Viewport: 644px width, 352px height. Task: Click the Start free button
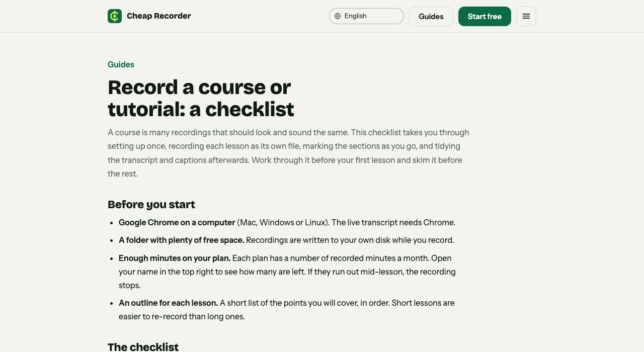point(485,16)
